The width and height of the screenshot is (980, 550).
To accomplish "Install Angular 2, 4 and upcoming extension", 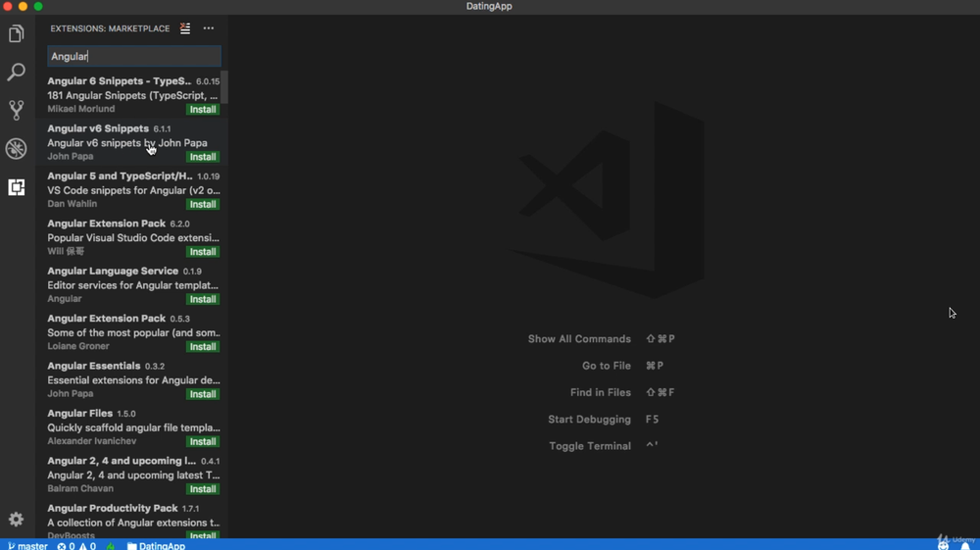I will [x=203, y=489].
